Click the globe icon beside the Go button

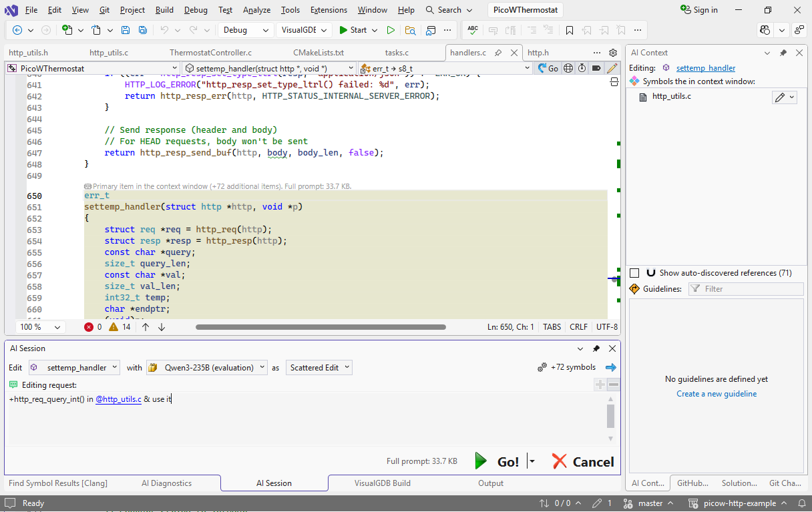[568, 68]
